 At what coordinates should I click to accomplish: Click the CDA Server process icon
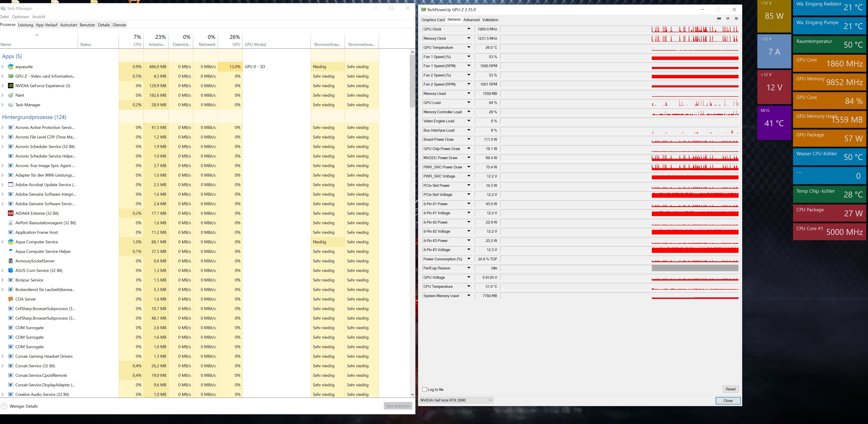pos(10,299)
